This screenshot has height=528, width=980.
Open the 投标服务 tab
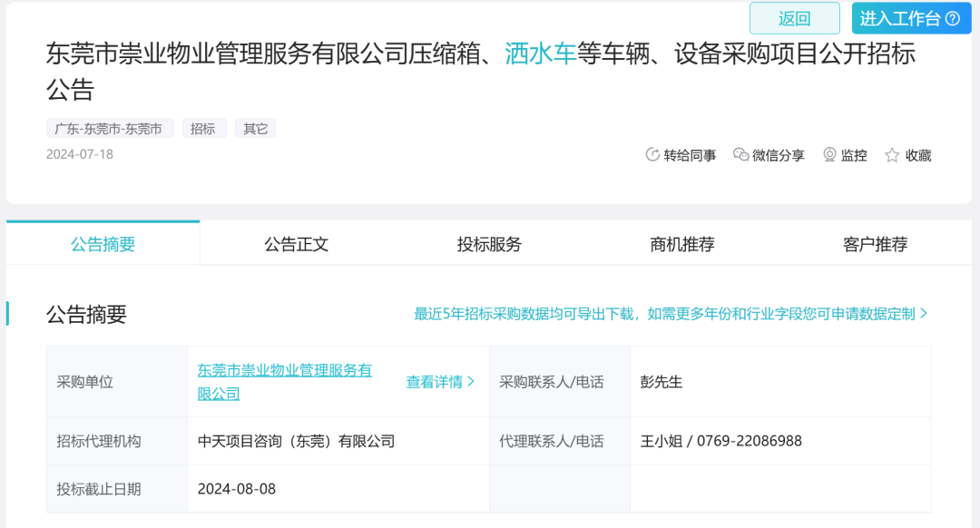pos(489,244)
